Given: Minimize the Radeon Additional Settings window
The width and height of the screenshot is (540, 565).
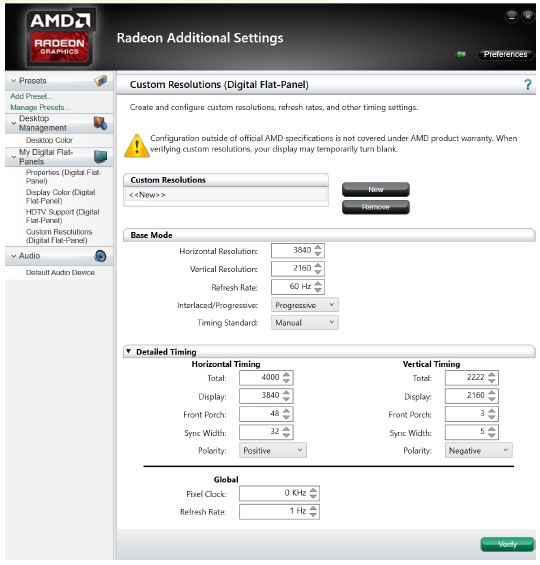Looking at the screenshot, I should [512, 16].
